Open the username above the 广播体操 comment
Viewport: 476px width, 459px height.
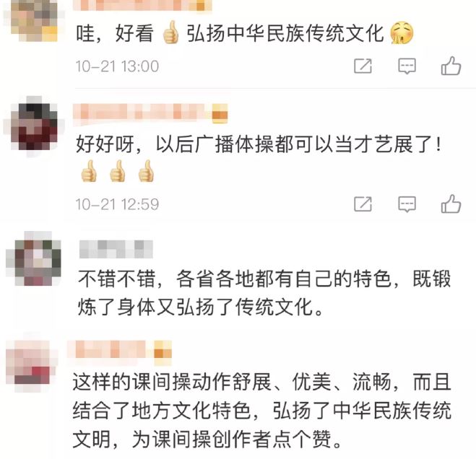point(142,113)
